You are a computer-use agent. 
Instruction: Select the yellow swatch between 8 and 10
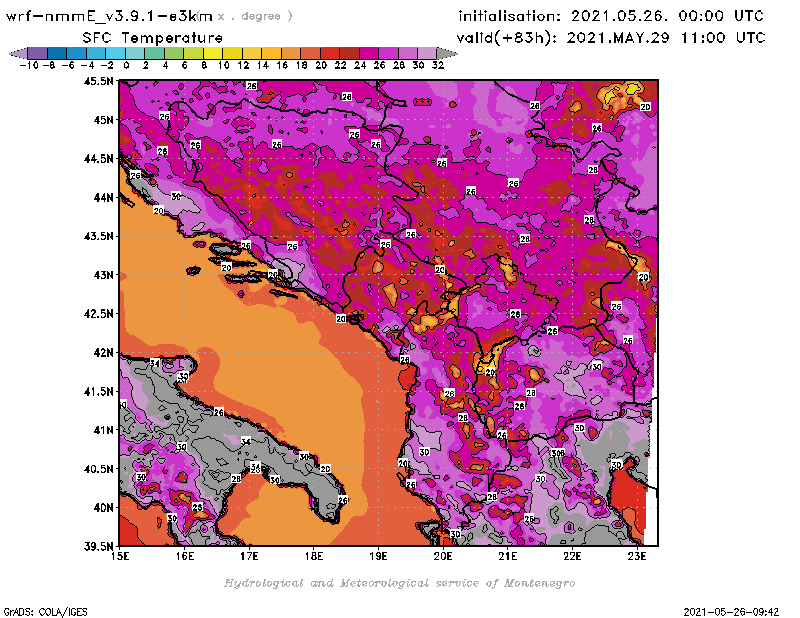coord(213,52)
